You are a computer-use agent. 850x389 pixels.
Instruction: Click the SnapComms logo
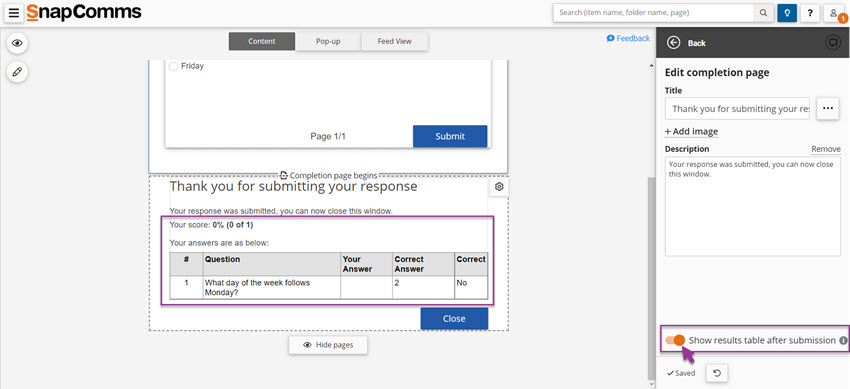coord(84,12)
